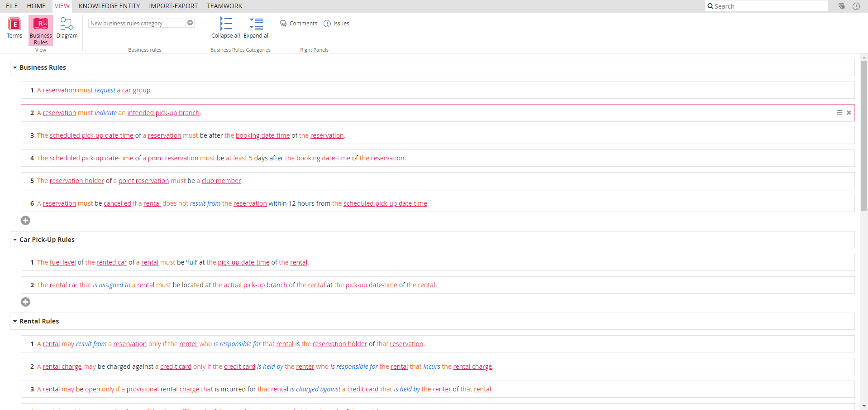Click the add category plus icon
Viewport: 868px width, 410px height.
(190, 23)
